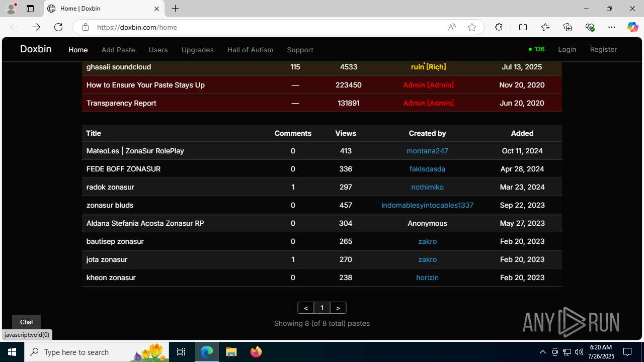The width and height of the screenshot is (644, 362).
Task: Go forward with the forward arrow
Action: point(36,27)
